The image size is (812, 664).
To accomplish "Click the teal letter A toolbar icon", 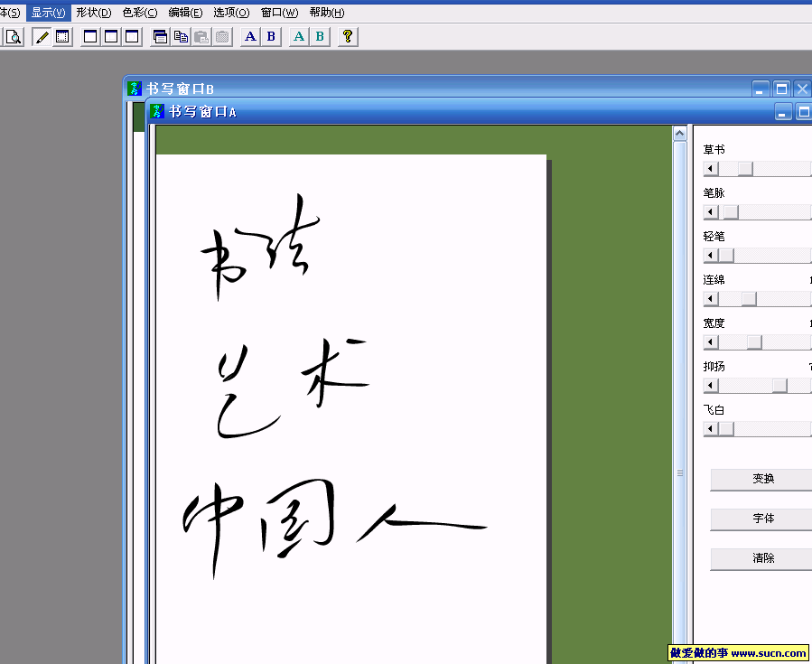I will pos(298,36).
